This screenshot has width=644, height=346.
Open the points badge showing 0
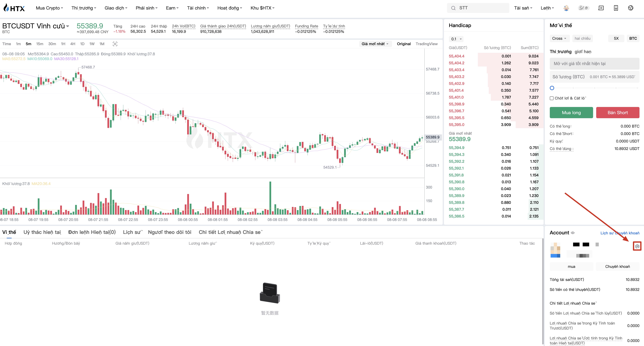pyautogui.click(x=583, y=8)
